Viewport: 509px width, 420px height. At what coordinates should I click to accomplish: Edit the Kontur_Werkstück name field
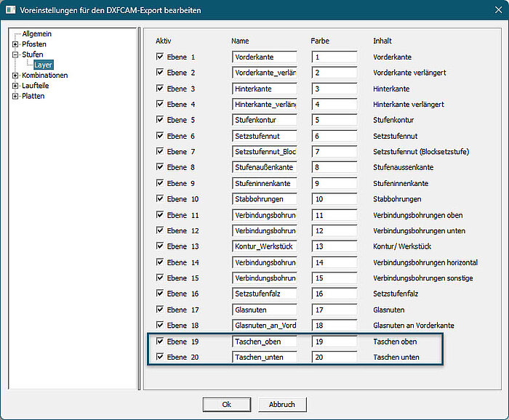coord(265,246)
